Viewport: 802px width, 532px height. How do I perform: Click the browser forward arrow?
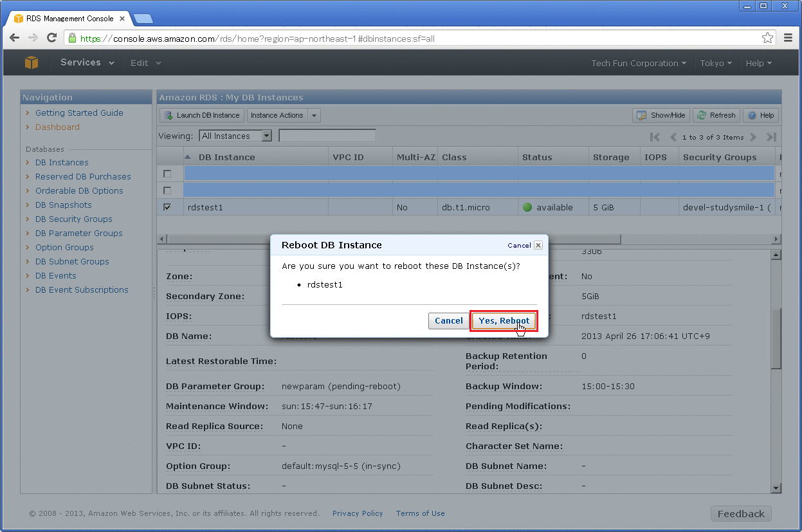[x=33, y=38]
